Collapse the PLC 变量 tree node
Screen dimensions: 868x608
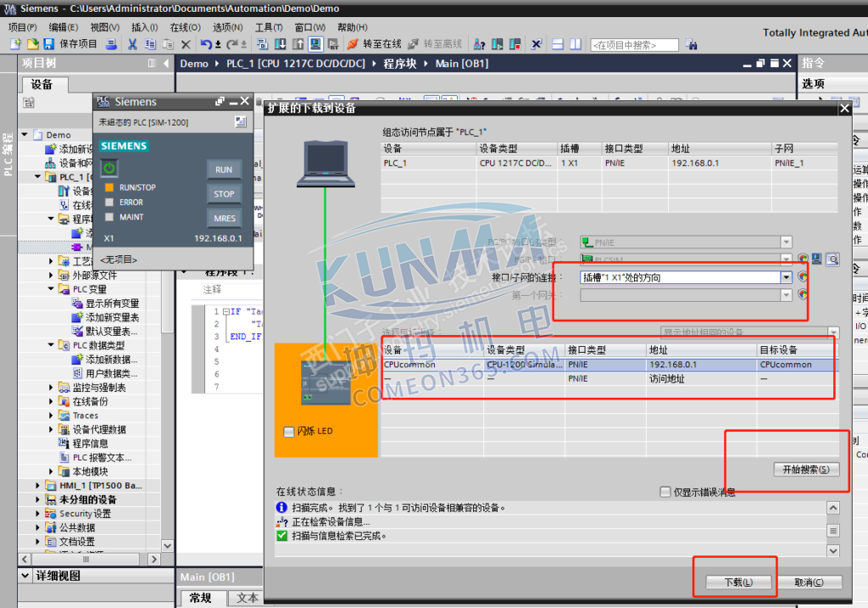point(51,288)
